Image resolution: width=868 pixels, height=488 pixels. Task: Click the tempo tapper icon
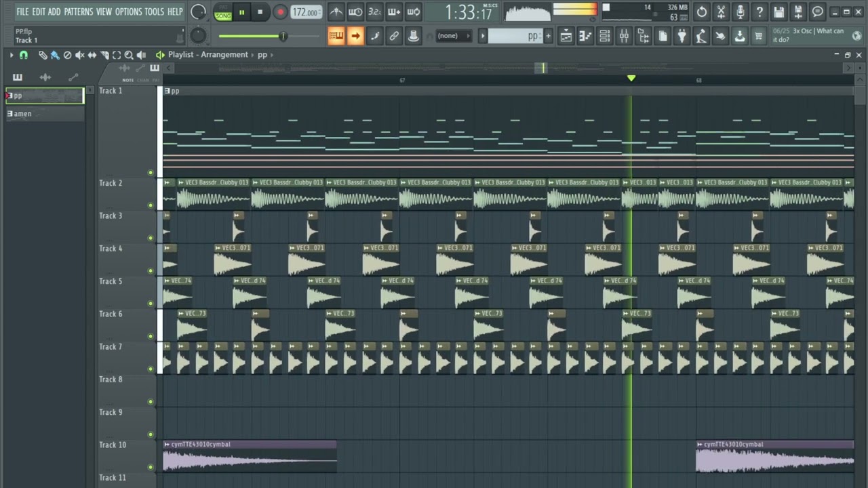[701, 36]
